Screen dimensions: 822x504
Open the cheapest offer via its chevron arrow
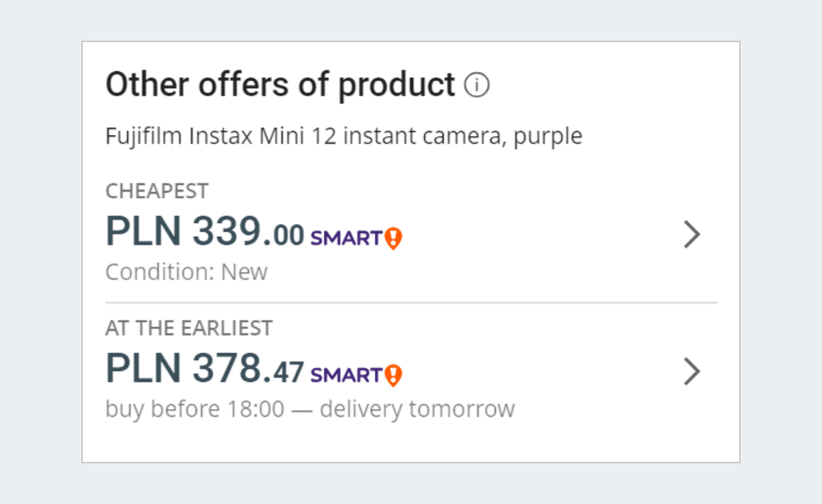point(693,235)
